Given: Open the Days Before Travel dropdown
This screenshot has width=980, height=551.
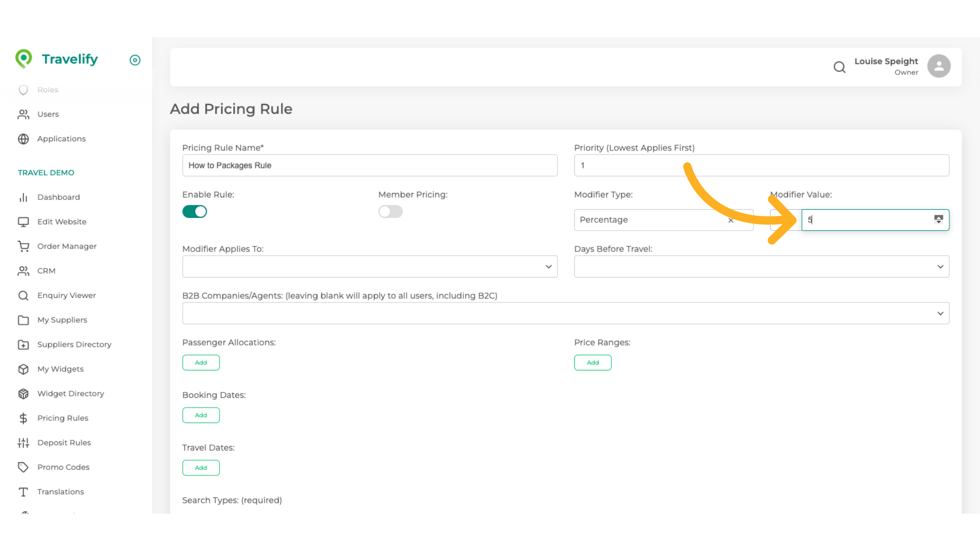Looking at the screenshot, I should pos(761,267).
